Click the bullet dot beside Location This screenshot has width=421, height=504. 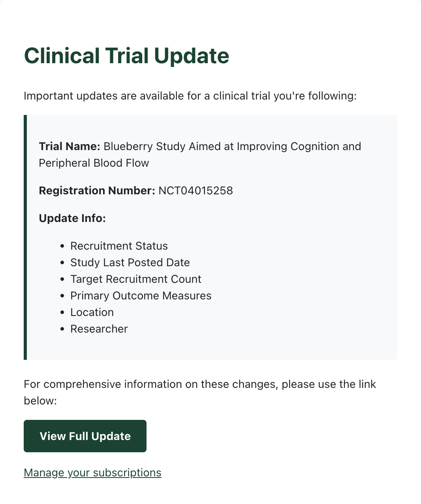(x=62, y=312)
